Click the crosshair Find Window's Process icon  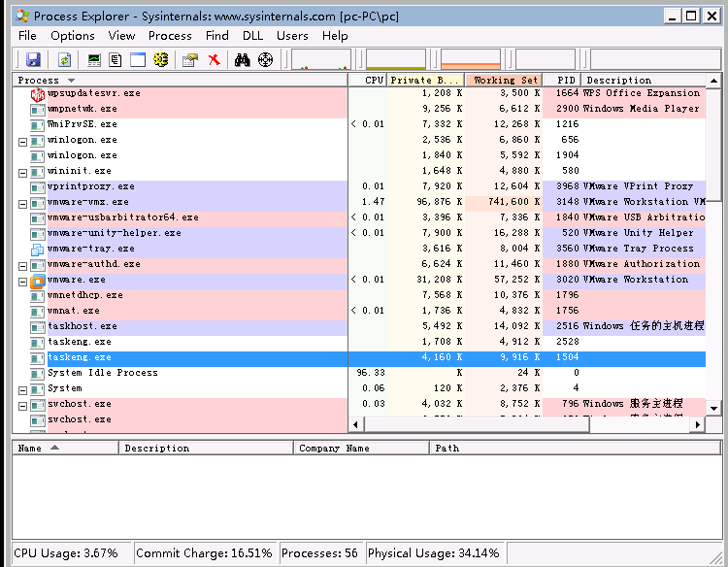tap(265, 59)
